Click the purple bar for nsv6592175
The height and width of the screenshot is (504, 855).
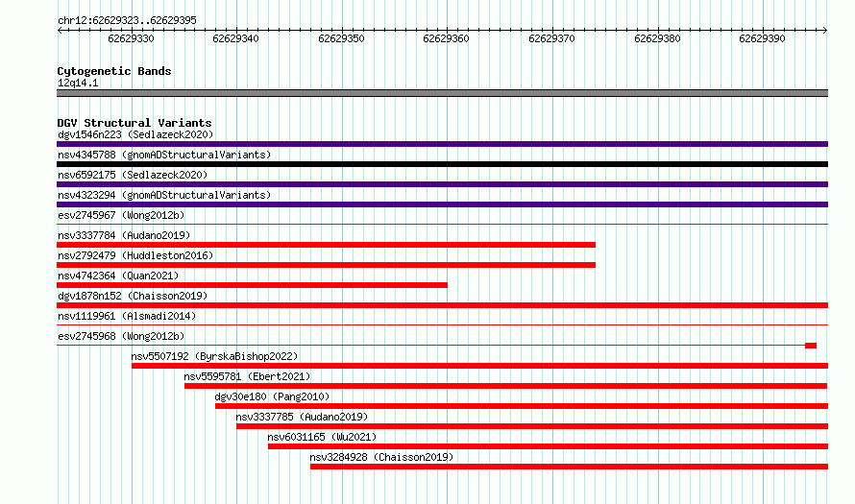(x=442, y=184)
